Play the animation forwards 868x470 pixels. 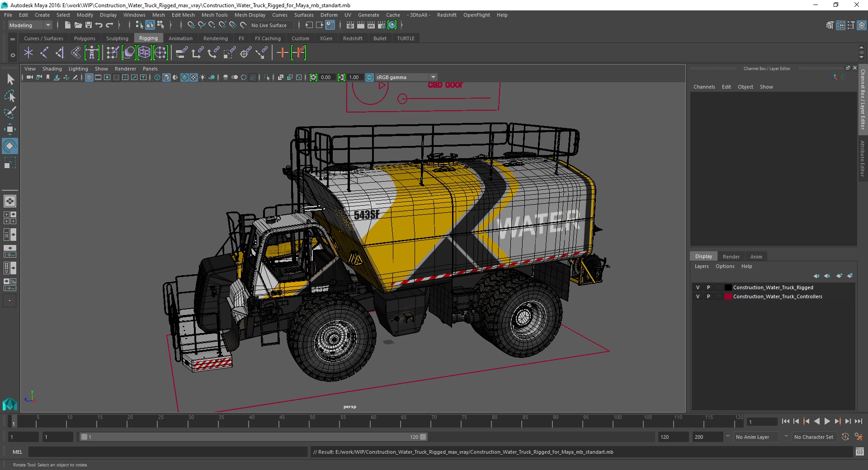(827, 421)
